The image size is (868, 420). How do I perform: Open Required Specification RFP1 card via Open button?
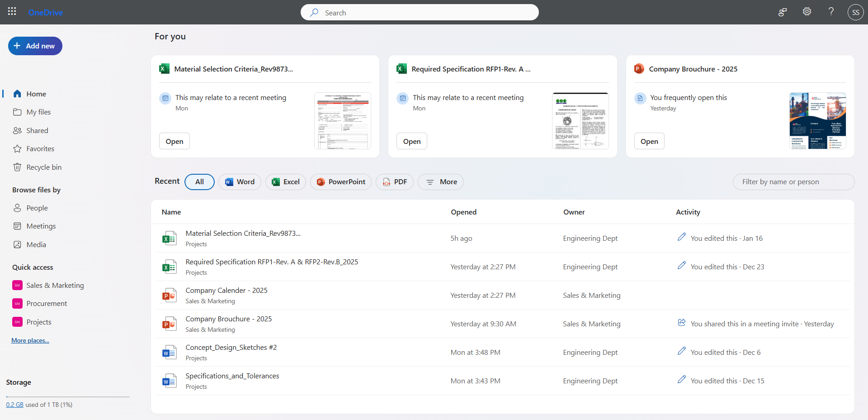(x=412, y=141)
